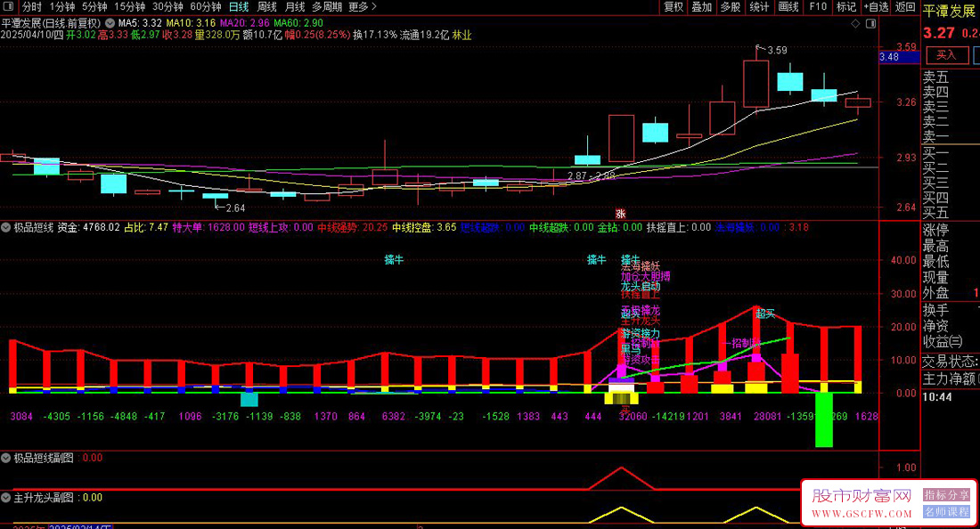Click the red 涨 marker below chart
980x529 pixels.
point(621,214)
